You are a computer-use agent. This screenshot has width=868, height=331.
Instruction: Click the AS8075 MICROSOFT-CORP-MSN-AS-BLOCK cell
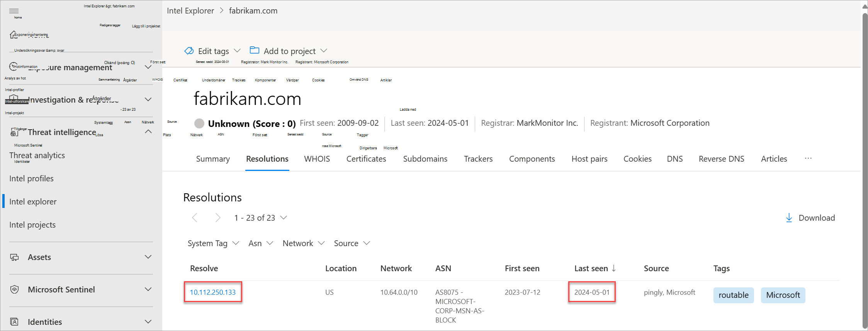tap(460, 306)
